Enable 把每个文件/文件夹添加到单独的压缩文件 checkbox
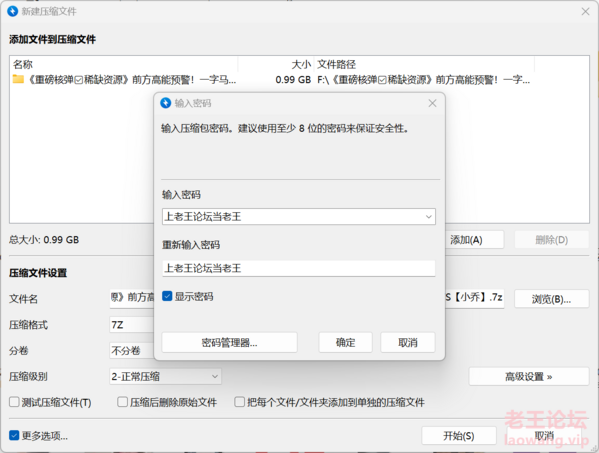This screenshot has width=599, height=453. (240, 402)
